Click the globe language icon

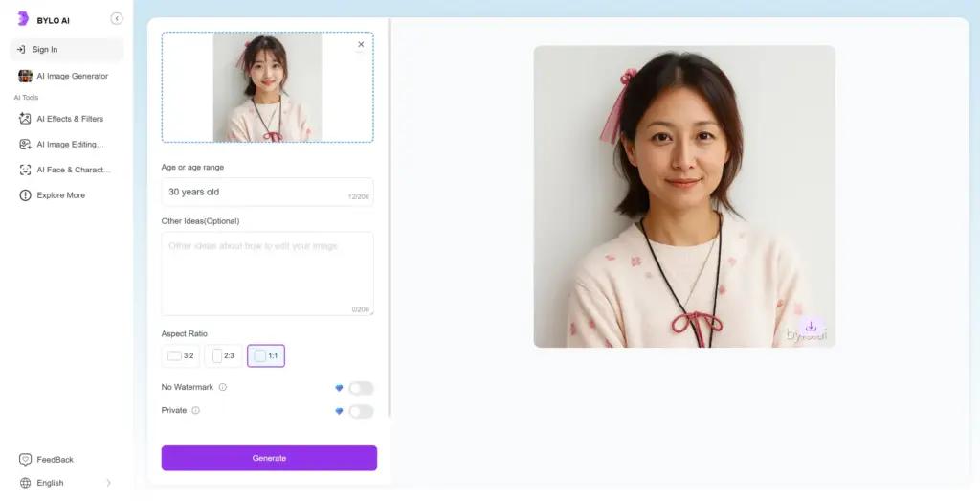tap(25, 483)
